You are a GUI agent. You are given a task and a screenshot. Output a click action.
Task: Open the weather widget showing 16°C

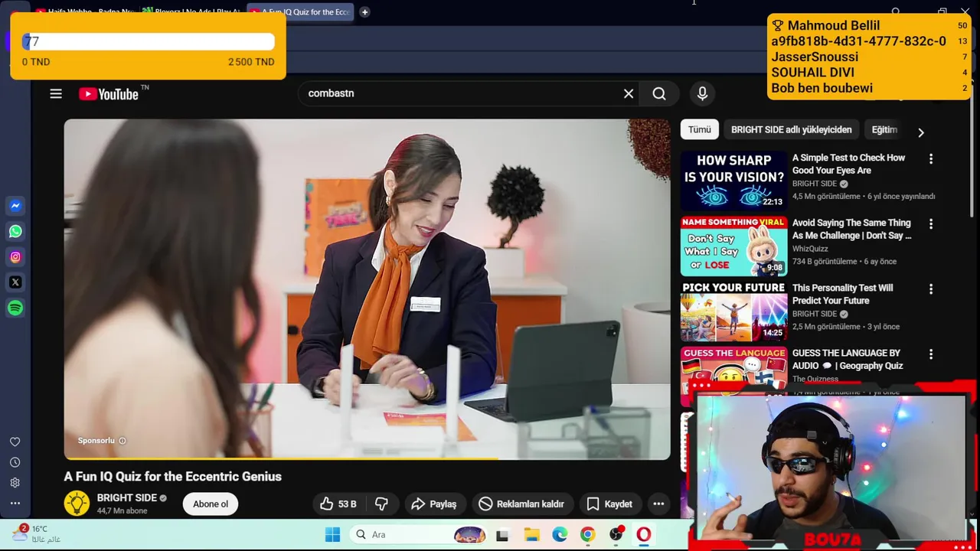(x=36, y=533)
